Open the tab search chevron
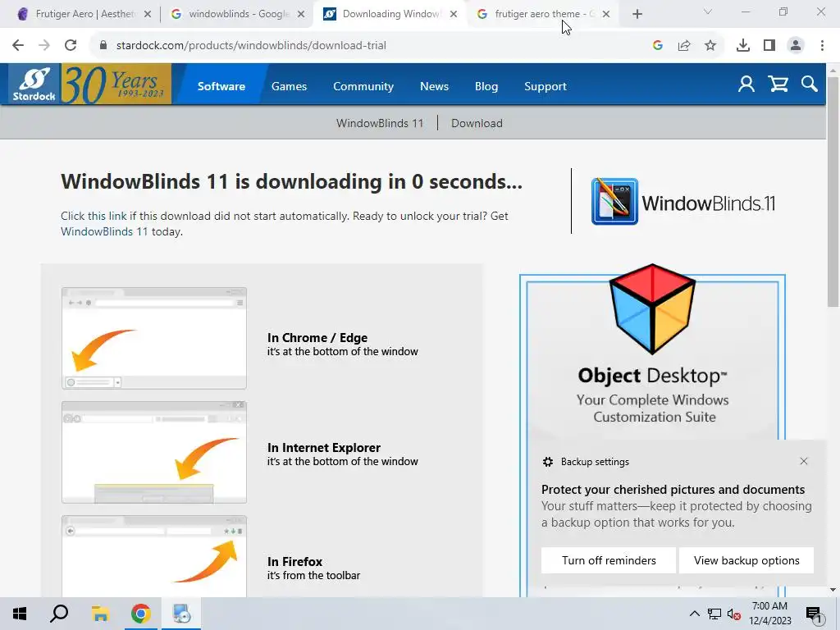 (x=708, y=11)
